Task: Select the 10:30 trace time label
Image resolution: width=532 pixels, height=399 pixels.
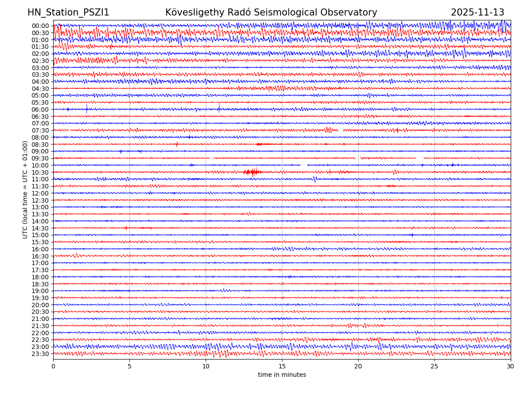Action: coord(40,172)
